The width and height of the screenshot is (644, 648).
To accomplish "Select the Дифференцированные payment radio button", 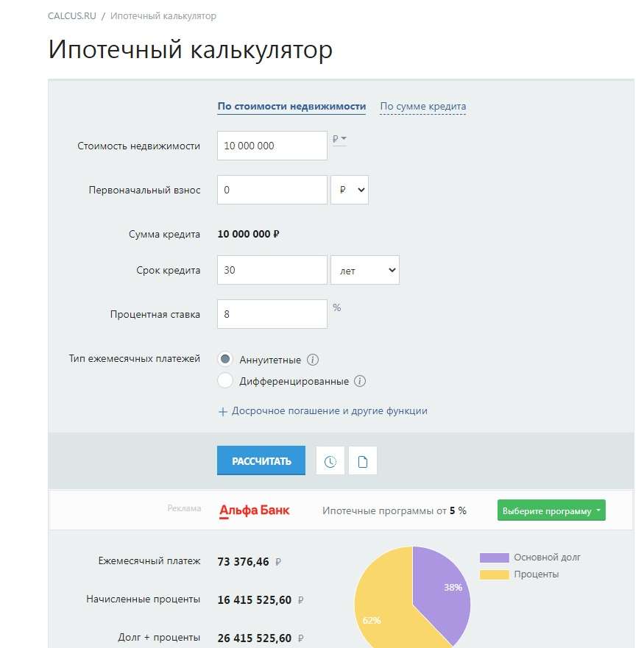I will point(226,381).
